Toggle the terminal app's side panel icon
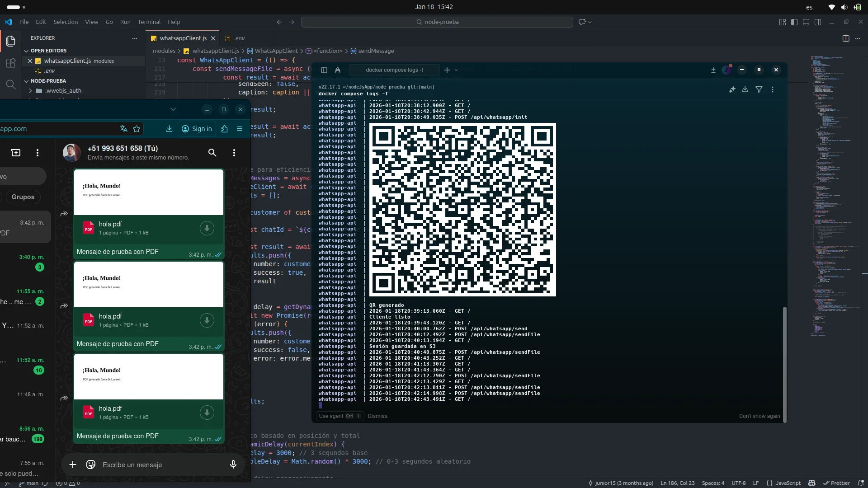 [324, 70]
